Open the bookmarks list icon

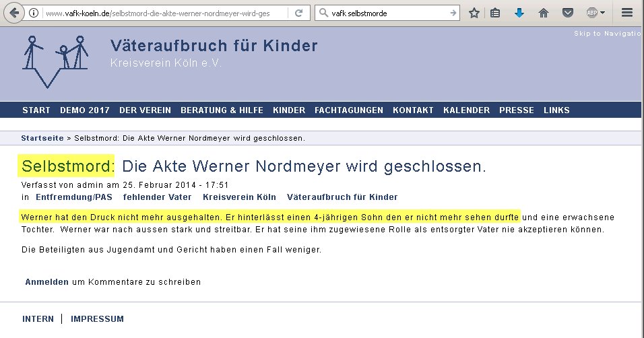[495, 13]
